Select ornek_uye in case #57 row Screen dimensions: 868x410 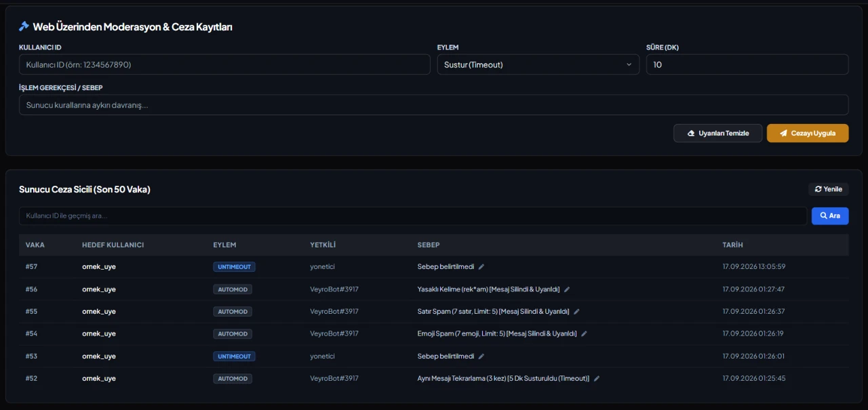click(x=99, y=267)
